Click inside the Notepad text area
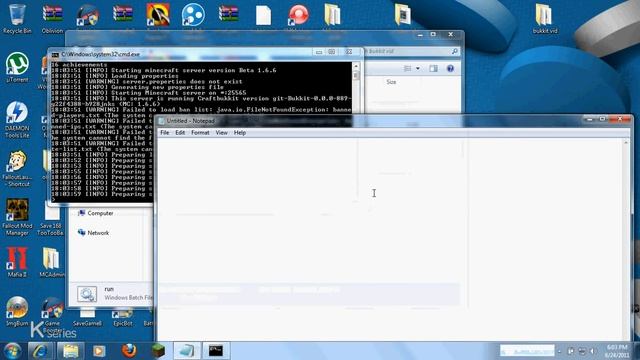Viewport: 640px width, 360px height. pyautogui.click(x=390, y=239)
